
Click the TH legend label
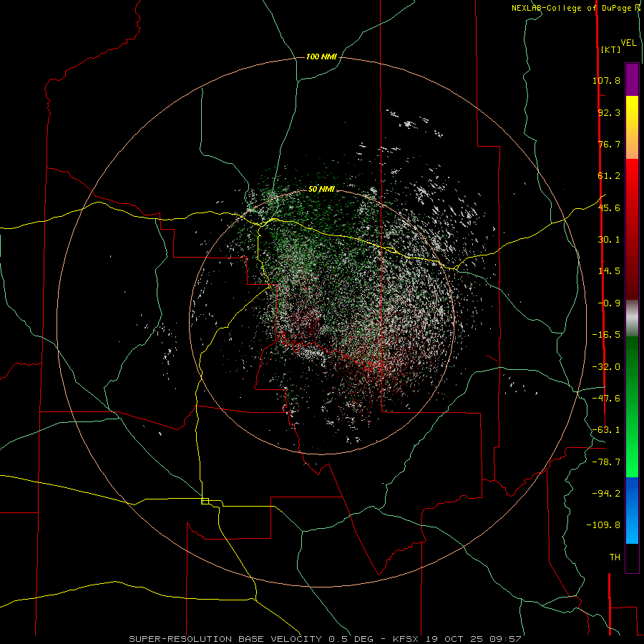[x=615, y=557]
